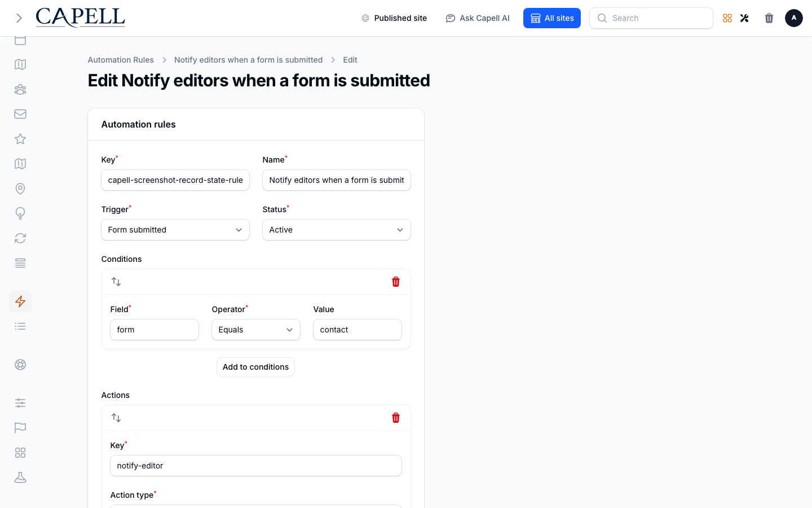Viewport: 812px width, 508px height.
Task: Click Add to conditions button
Action: point(255,367)
